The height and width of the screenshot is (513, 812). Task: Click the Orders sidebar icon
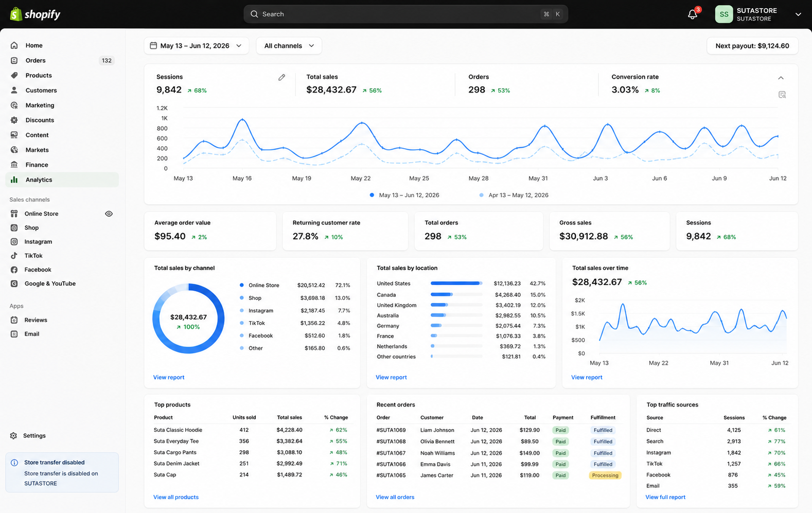14,60
